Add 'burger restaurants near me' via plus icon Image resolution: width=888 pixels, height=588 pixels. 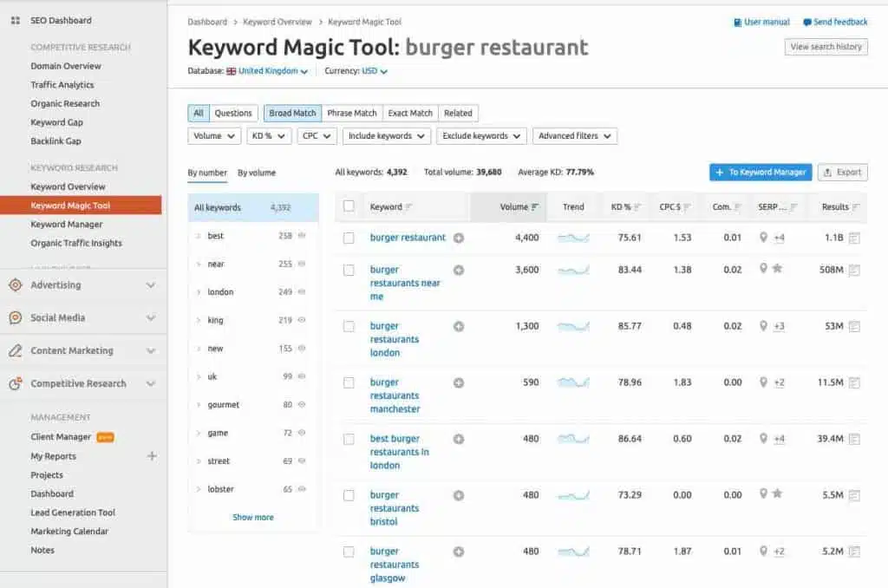click(x=459, y=271)
